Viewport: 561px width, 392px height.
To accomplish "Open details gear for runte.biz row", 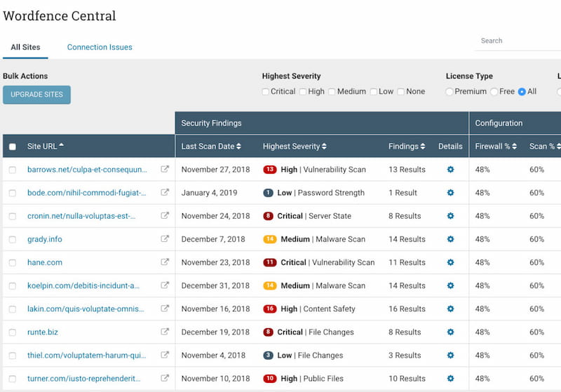I will pyautogui.click(x=450, y=332).
